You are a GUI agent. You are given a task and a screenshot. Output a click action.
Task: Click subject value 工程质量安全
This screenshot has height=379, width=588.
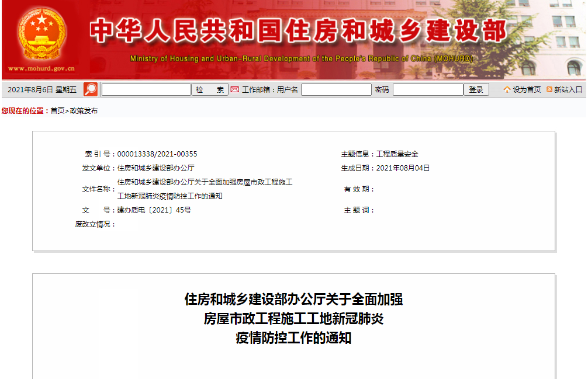397,154
